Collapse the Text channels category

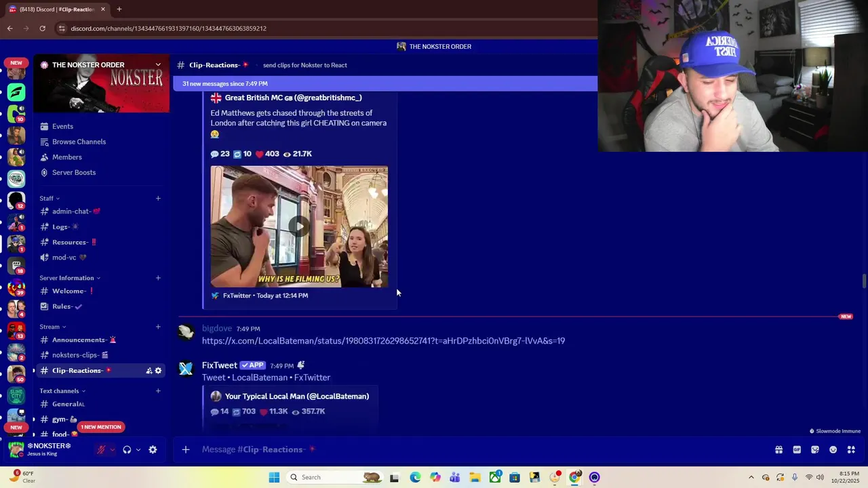[62, 391]
